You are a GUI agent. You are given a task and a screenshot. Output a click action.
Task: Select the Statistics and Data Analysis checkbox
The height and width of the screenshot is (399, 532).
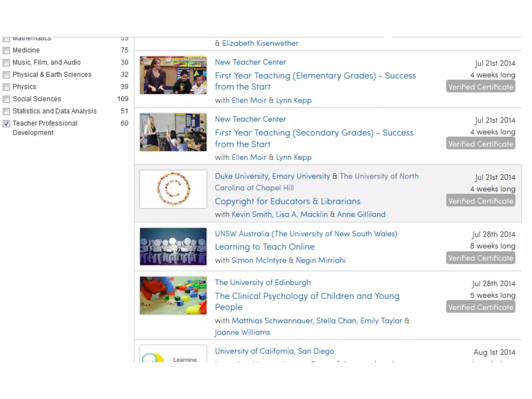click(x=6, y=111)
